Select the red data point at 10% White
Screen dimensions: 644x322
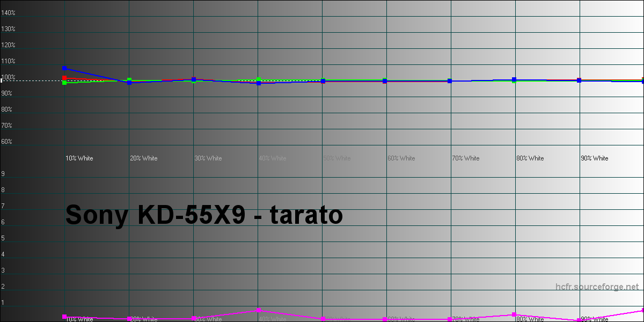click(64, 78)
